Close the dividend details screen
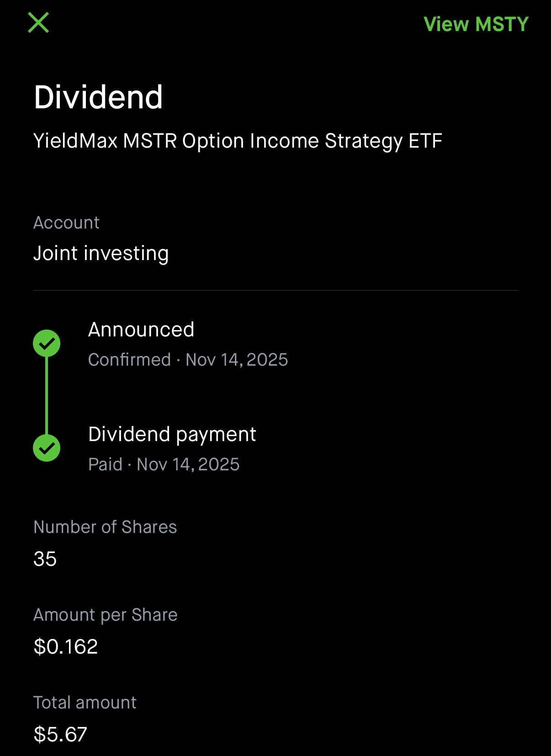Viewport: 551px width, 756px height. (x=38, y=23)
